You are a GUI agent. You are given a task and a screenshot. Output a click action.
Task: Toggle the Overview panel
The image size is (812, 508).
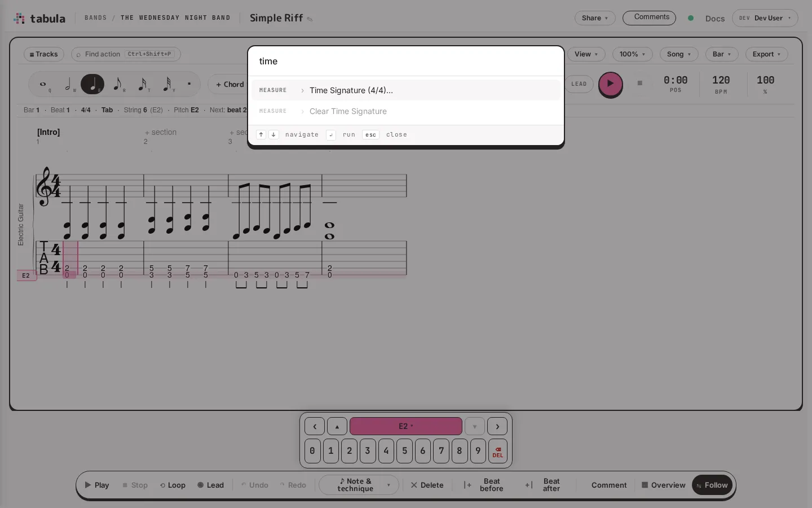tap(664, 485)
